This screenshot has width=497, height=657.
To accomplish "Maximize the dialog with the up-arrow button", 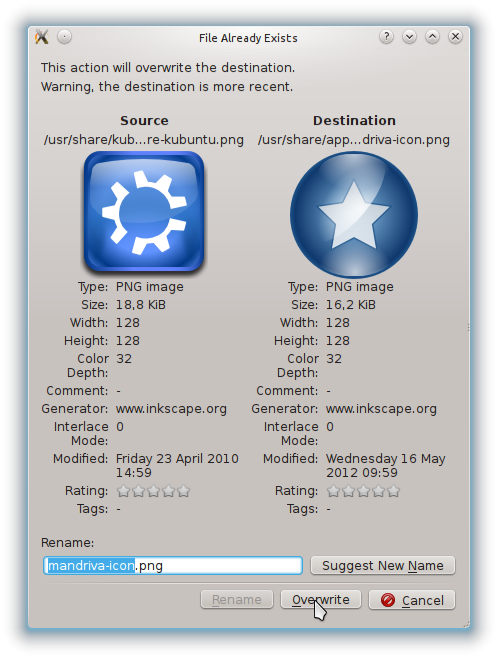I will tap(432, 37).
